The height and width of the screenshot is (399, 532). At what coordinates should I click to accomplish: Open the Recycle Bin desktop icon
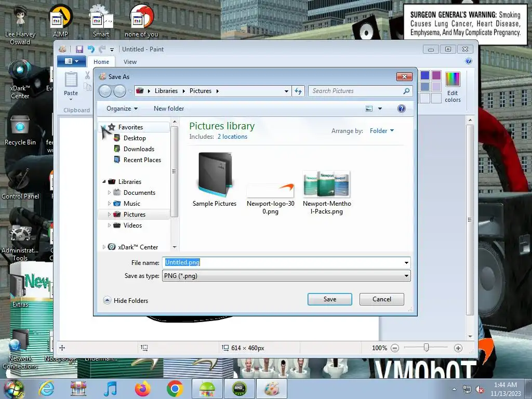pyautogui.click(x=20, y=130)
